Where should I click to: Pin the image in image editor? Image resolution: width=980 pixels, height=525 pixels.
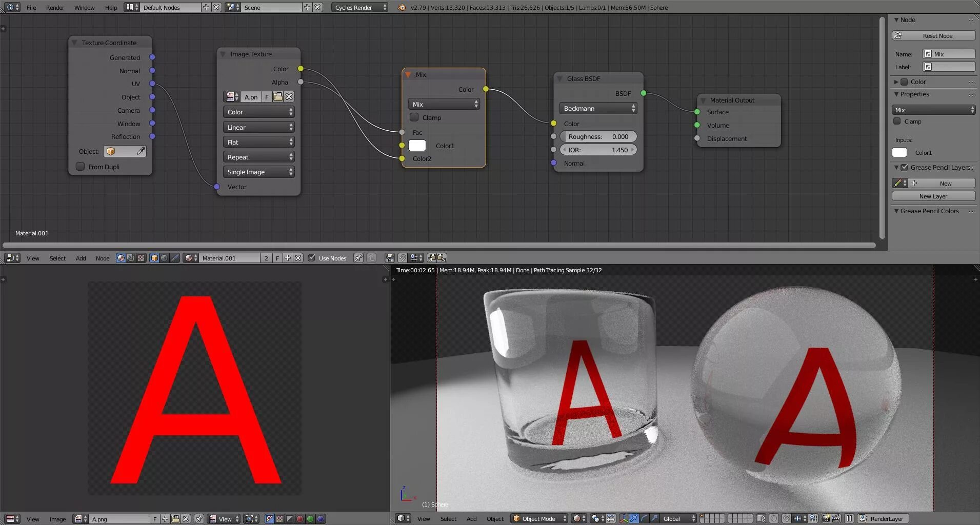198,519
